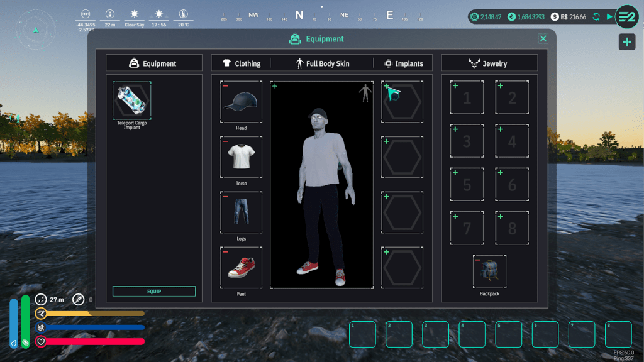
Task: Select the Teleport Cargo Implant item
Action: click(x=132, y=100)
